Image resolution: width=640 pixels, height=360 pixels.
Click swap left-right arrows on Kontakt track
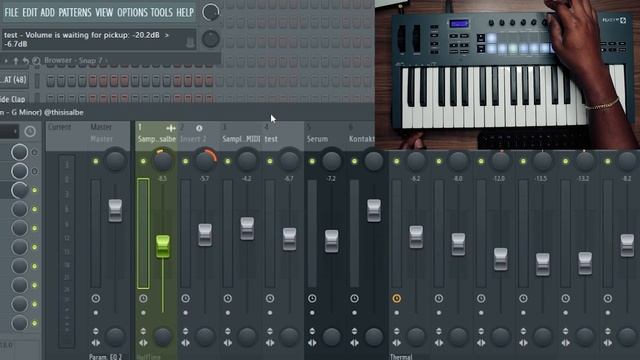point(354,343)
